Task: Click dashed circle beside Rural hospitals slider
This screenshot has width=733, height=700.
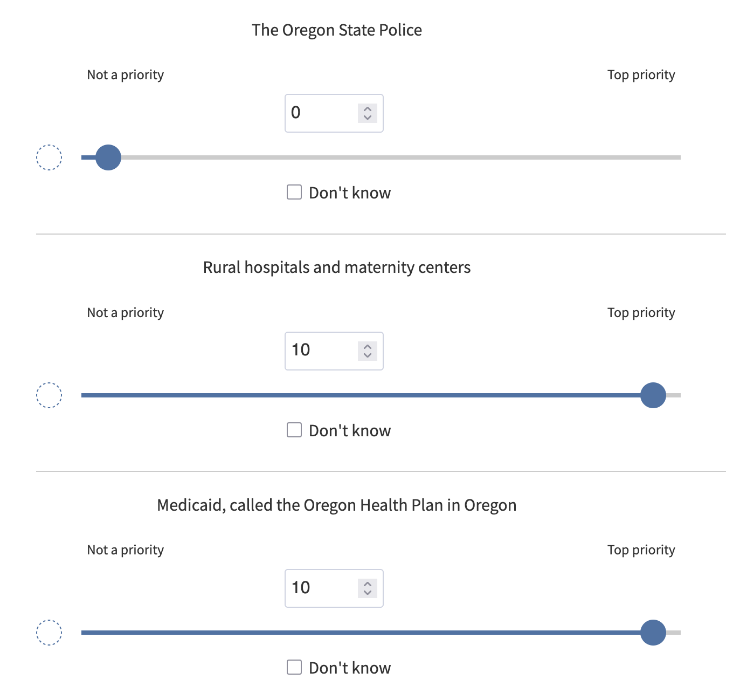Action: pos(49,395)
